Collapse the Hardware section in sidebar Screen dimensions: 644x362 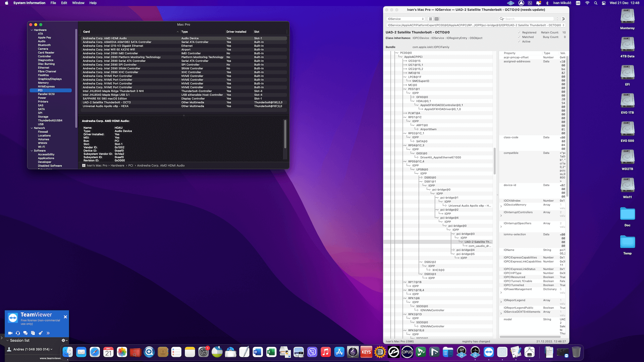[x=32, y=30]
